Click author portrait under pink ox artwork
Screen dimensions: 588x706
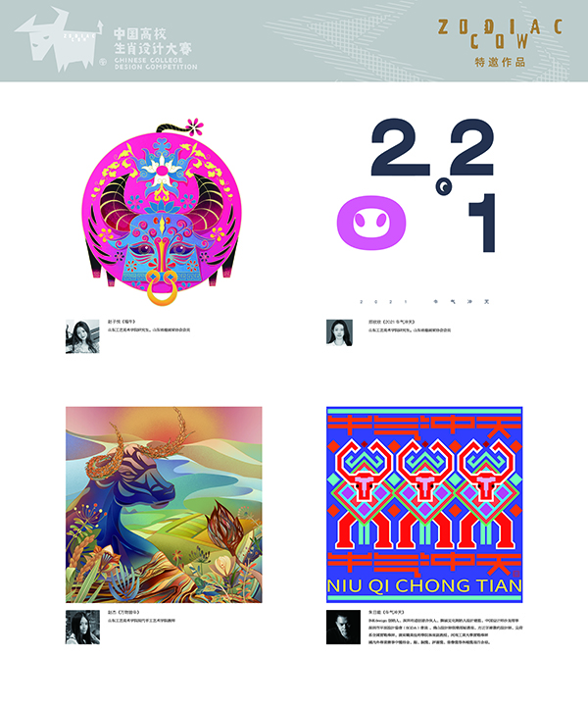[82, 336]
